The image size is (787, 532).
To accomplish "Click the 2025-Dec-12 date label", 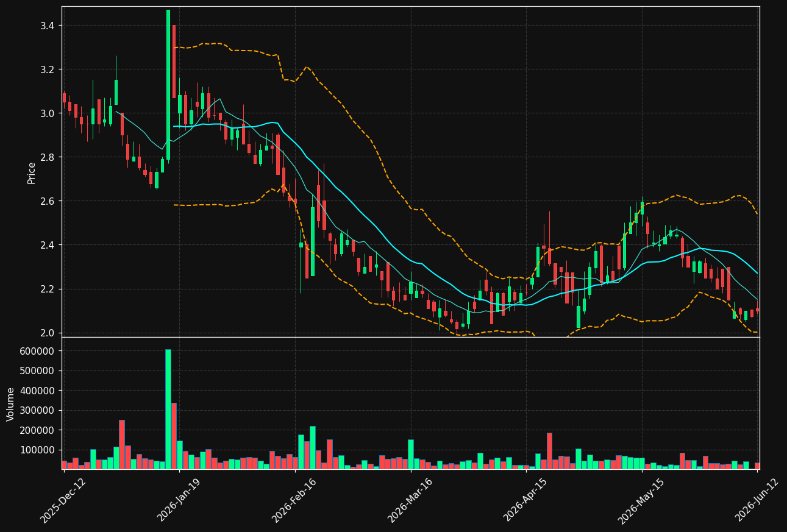I will click(63, 501).
